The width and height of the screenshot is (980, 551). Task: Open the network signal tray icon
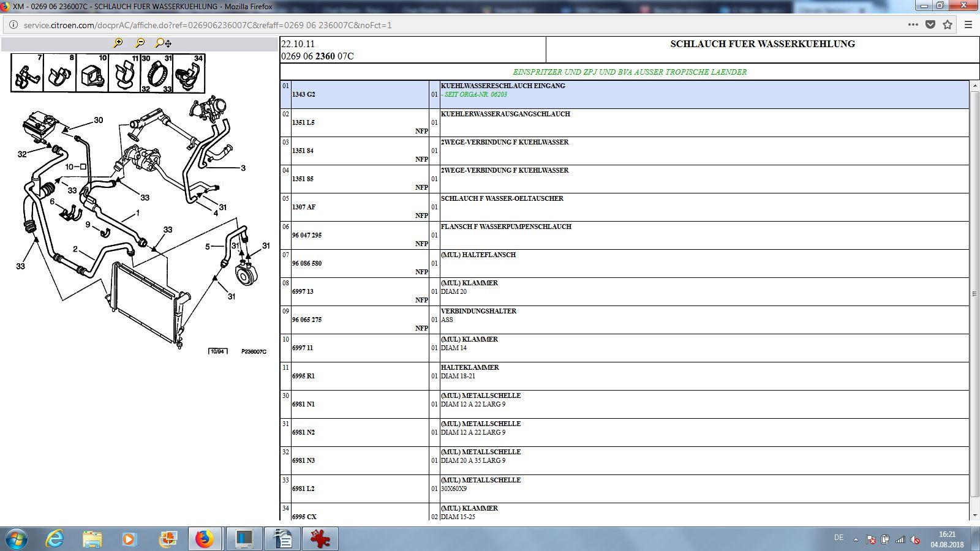click(x=900, y=539)
